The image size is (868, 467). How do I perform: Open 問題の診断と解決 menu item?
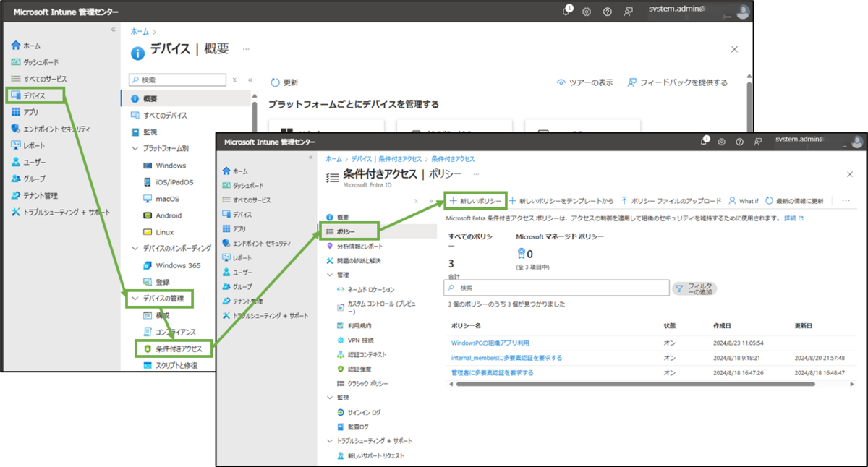(x=353, y=260)
